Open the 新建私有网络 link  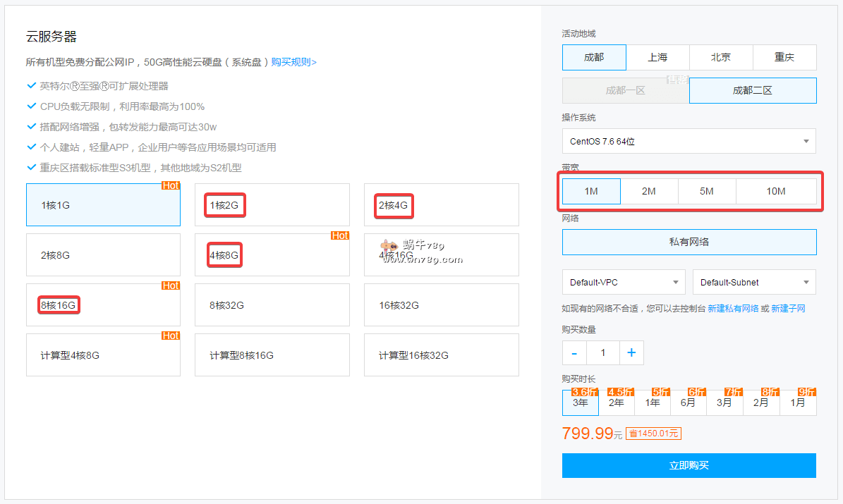point(733,309)
